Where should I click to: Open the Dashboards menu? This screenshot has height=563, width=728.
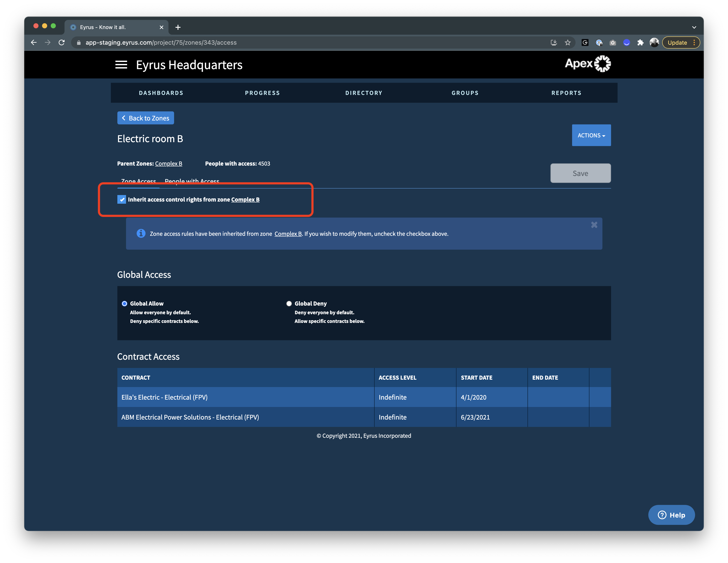coord(161,93)
